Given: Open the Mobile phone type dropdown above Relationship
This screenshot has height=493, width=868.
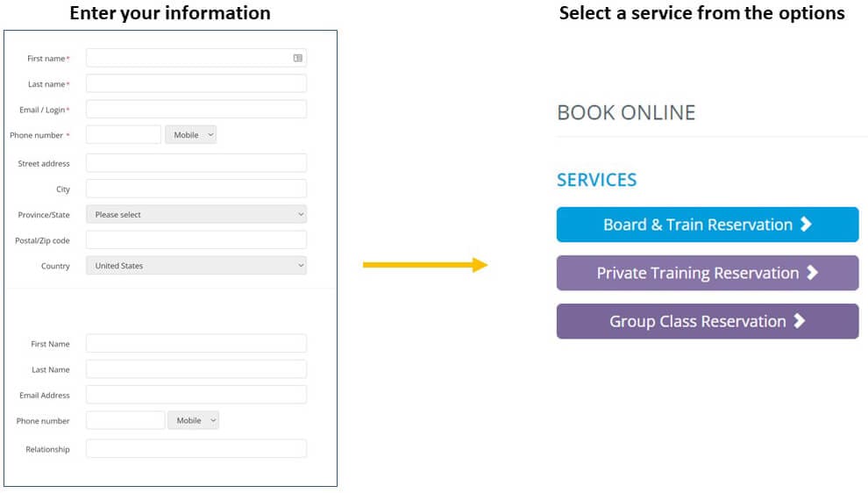Looking at the screenshot, I should (193, 421).
